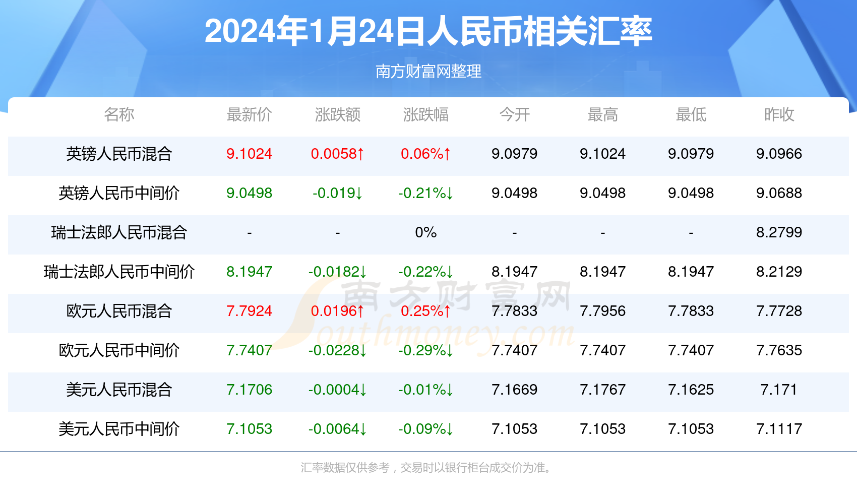Click the percentage -0.09%↓
Image resolution: width=857 pixels, height=504 pixels.
point(426,429)
